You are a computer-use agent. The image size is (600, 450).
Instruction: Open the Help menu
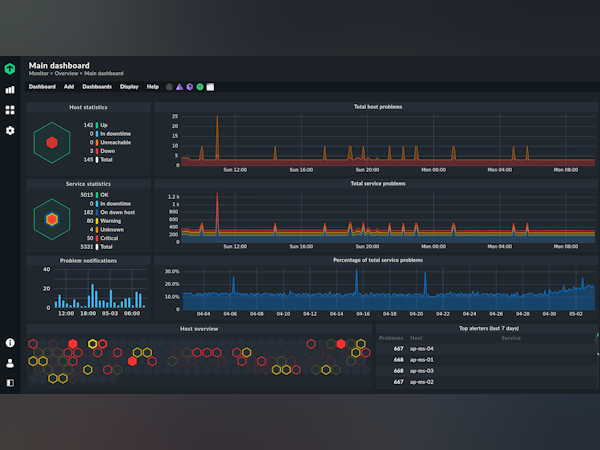click(153, 87)
